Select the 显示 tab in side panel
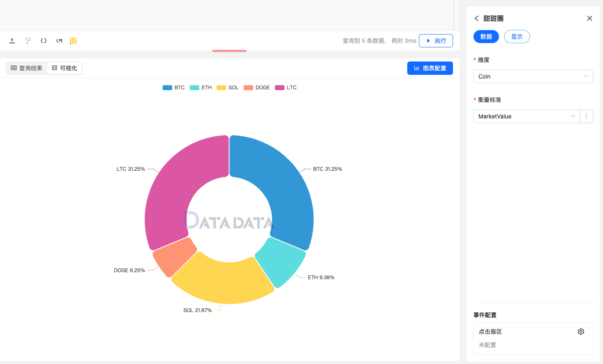The width and height of the screenshot is (603, 364). [x=517, y=37]
